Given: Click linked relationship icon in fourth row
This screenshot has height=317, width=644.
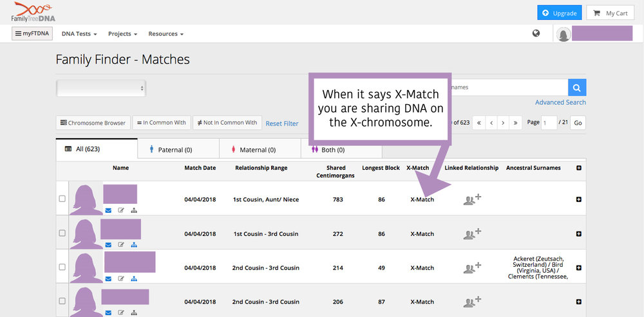Looking at the screenshot, I should [472, 302].
